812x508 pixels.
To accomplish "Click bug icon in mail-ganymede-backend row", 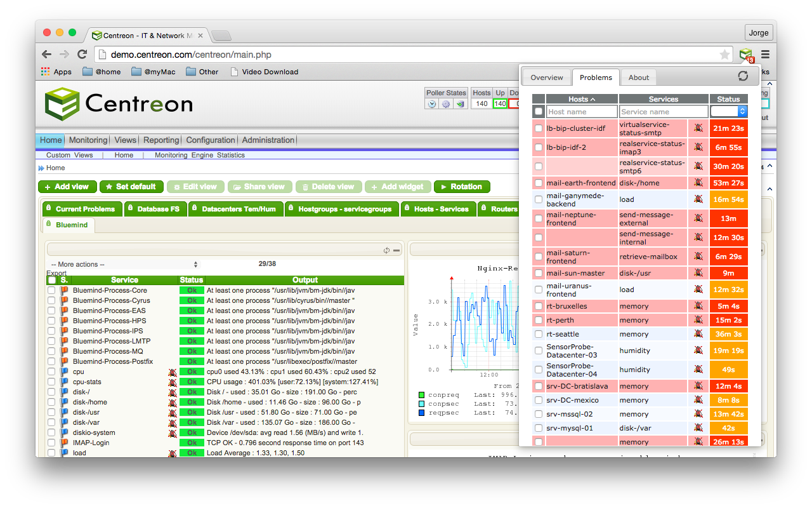I will click(698, 199).
